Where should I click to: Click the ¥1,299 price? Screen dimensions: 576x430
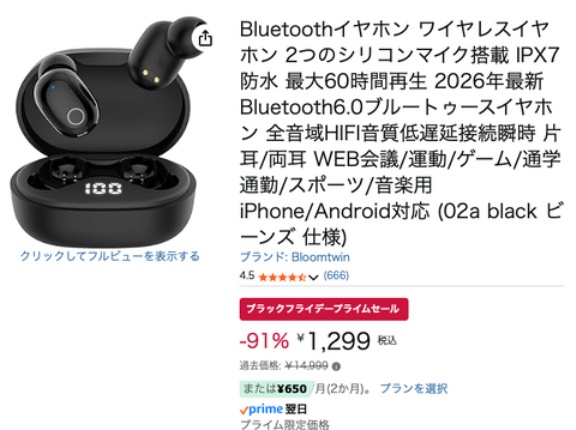(x=334, y=341)
